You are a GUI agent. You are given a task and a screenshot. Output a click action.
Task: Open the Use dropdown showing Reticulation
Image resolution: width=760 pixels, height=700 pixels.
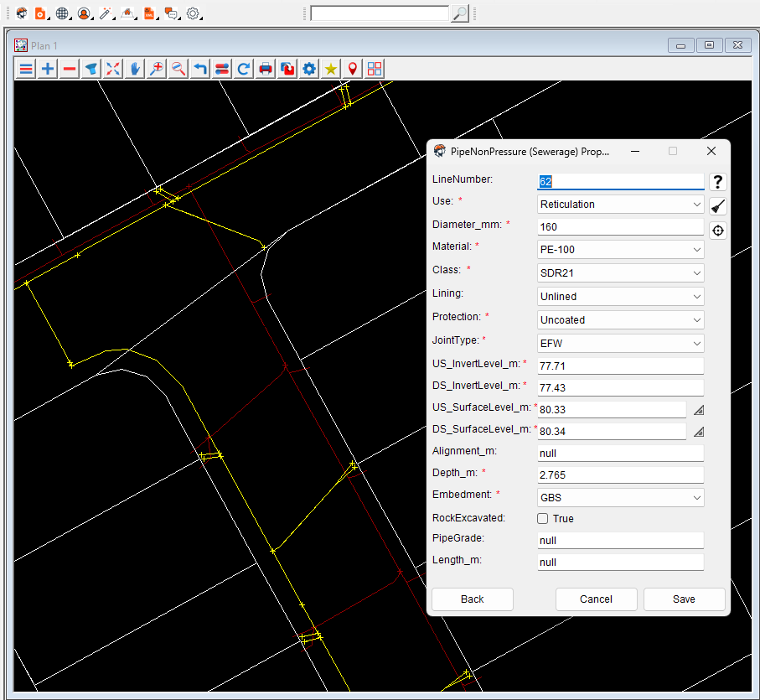pyautogui.click(x=620, y=205)
